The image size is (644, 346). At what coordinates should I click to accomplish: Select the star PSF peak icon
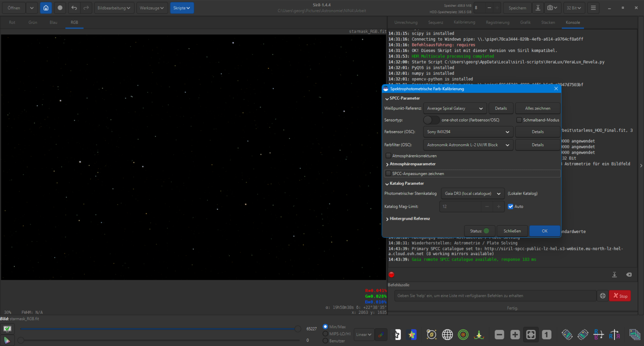pos(479,335)
